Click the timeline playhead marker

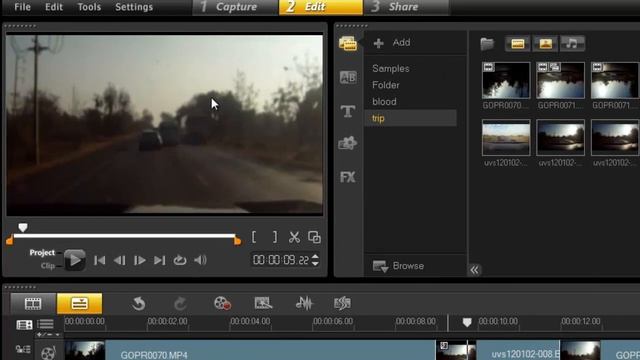[x=467, y=322]
